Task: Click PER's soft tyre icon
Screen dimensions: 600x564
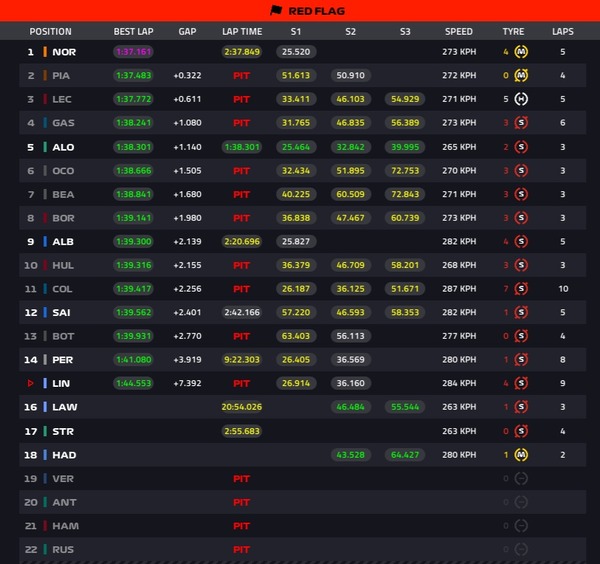Action: [521, 360]
